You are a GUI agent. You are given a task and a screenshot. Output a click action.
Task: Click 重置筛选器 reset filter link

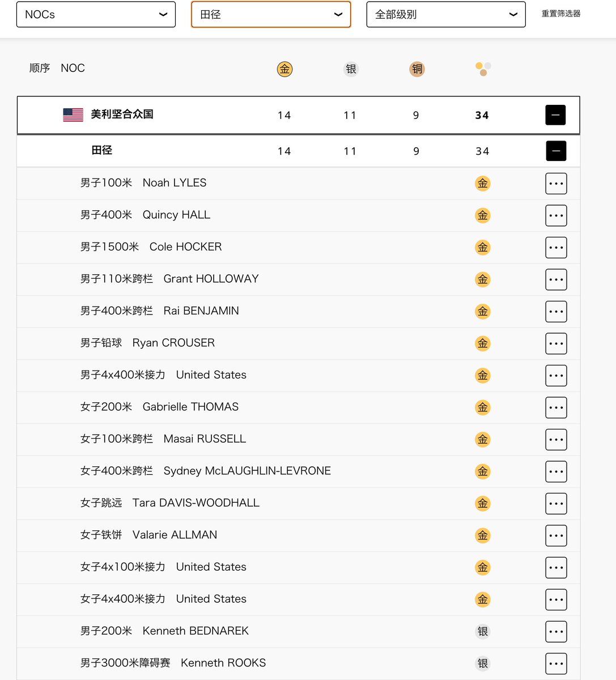click(x=561, y=14)
